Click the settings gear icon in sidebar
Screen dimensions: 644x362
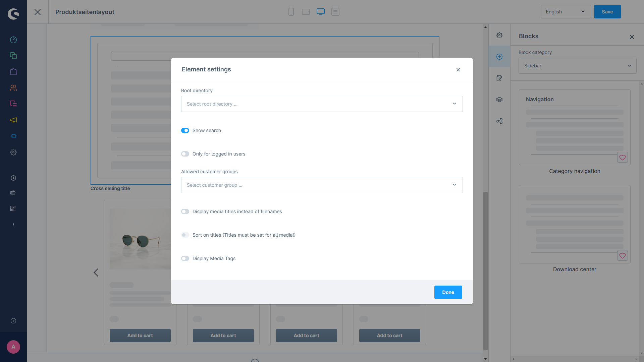499,35
